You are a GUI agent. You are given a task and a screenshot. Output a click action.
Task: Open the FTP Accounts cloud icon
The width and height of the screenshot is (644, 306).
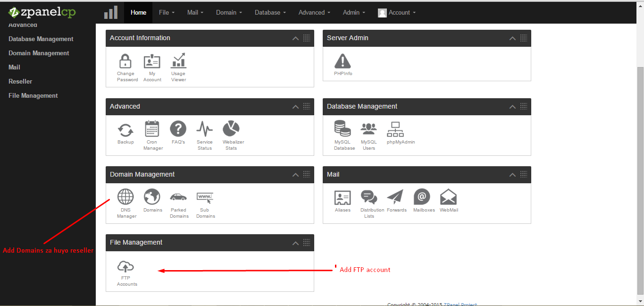pos(125,266)
